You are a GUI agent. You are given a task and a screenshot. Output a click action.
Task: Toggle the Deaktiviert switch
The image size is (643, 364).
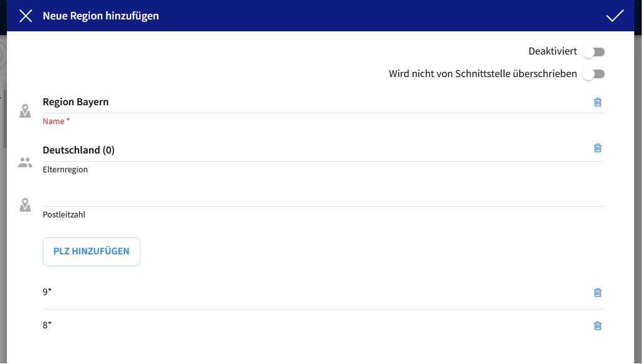[x=593, y=52]
